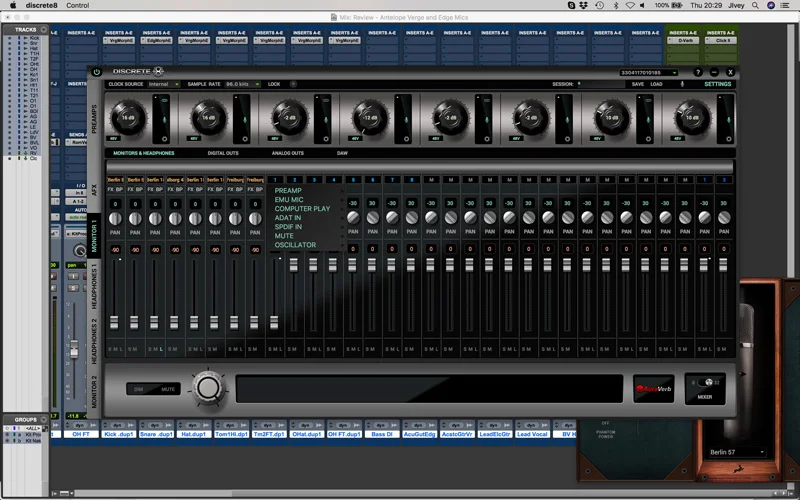The image size is (800, 500).
Task: Click the Click II insert in Pro Tools
Action: coord(721,40)
